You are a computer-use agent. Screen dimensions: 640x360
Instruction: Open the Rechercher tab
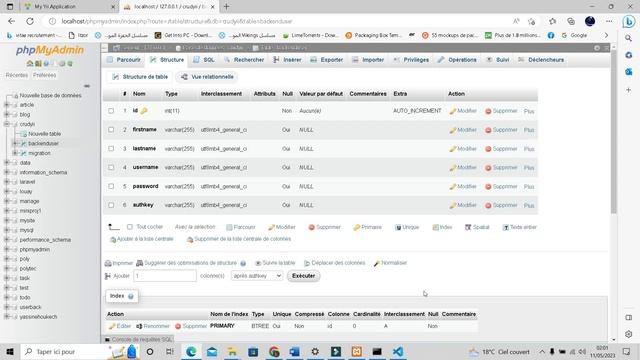244,60
